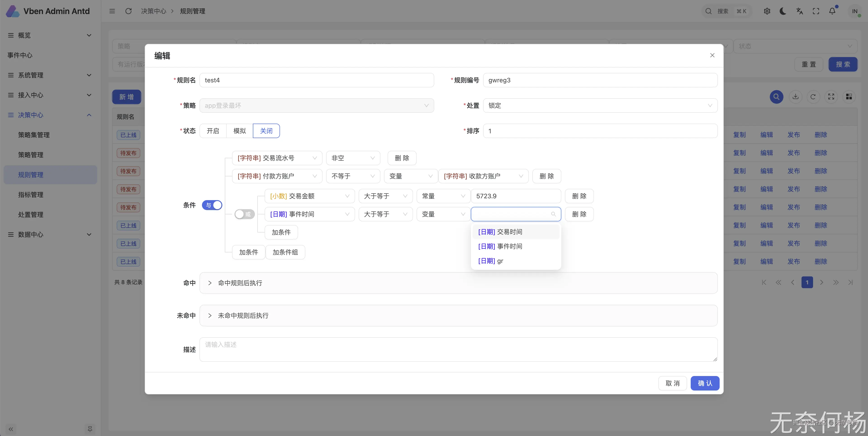Open the 大于等于 operator dropdown for 交易金额

click(385, 196)
